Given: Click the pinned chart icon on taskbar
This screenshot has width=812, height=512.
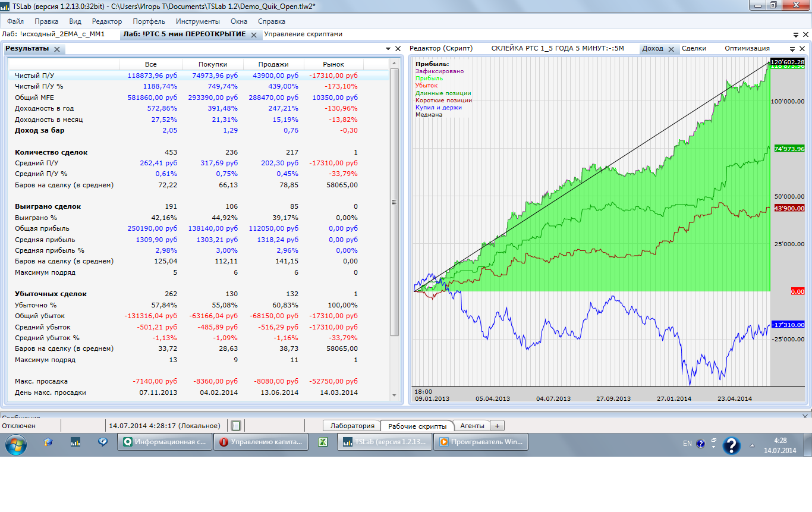Looking at the screenshot, I should (75, 442).
